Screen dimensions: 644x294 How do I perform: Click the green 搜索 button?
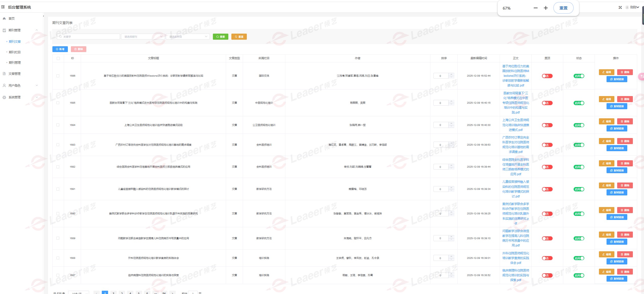(x=220, y=37)
